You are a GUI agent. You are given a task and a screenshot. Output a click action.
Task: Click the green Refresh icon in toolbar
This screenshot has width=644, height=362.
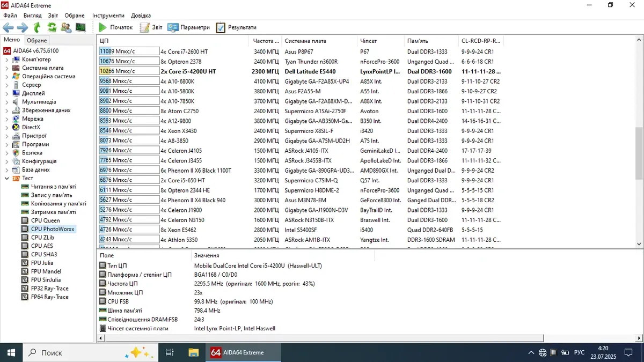(x=52, y=27)
